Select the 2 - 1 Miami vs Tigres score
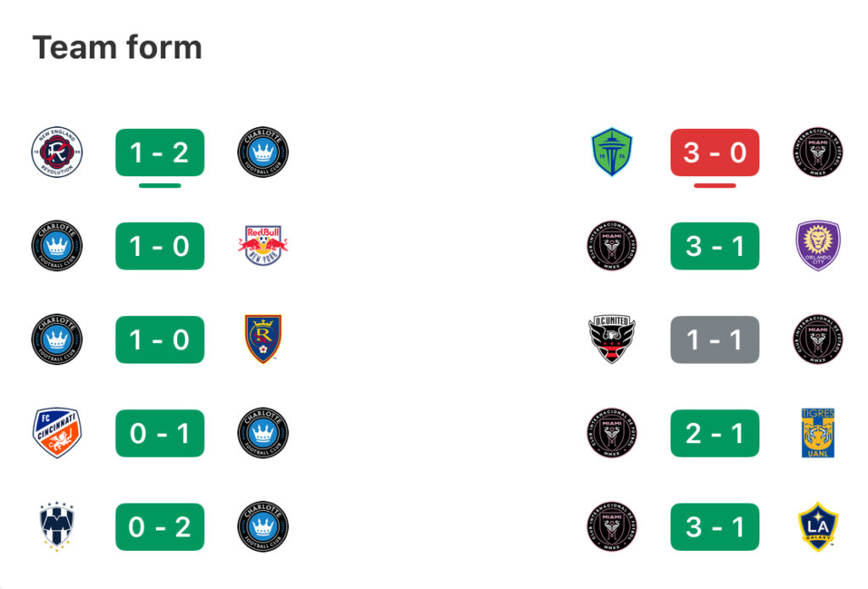The width and height of the screenshot is (868, 589). point(715,433)
